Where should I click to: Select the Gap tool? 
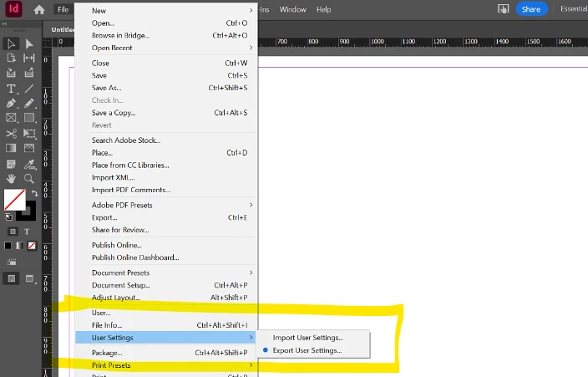coord(29,58)
